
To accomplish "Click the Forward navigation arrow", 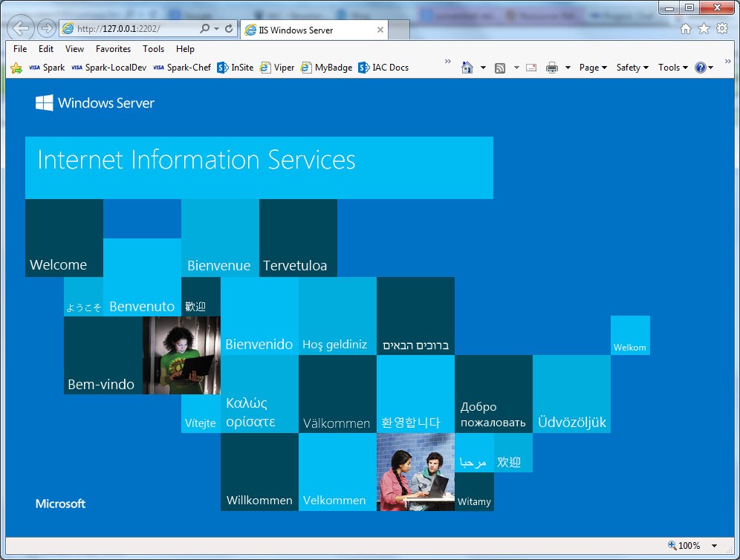I will 46,29.
